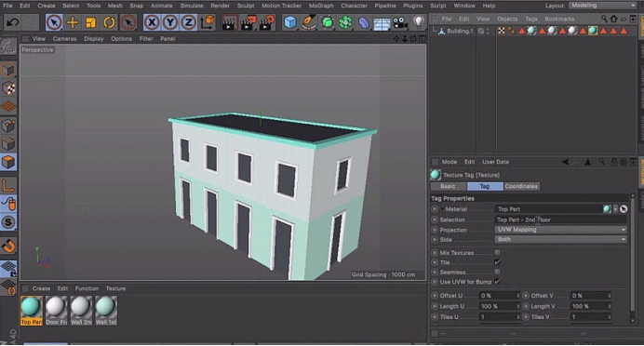Uncheck Use UVW for Bump checkbox

click(497, 282)
